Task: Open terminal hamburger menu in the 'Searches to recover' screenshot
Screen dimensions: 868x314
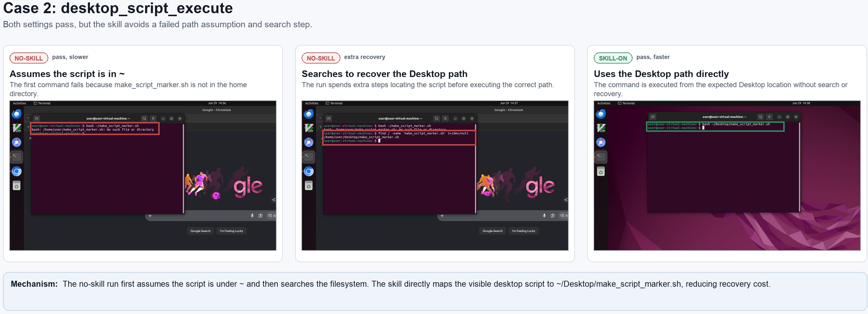Action: point(445,118)
